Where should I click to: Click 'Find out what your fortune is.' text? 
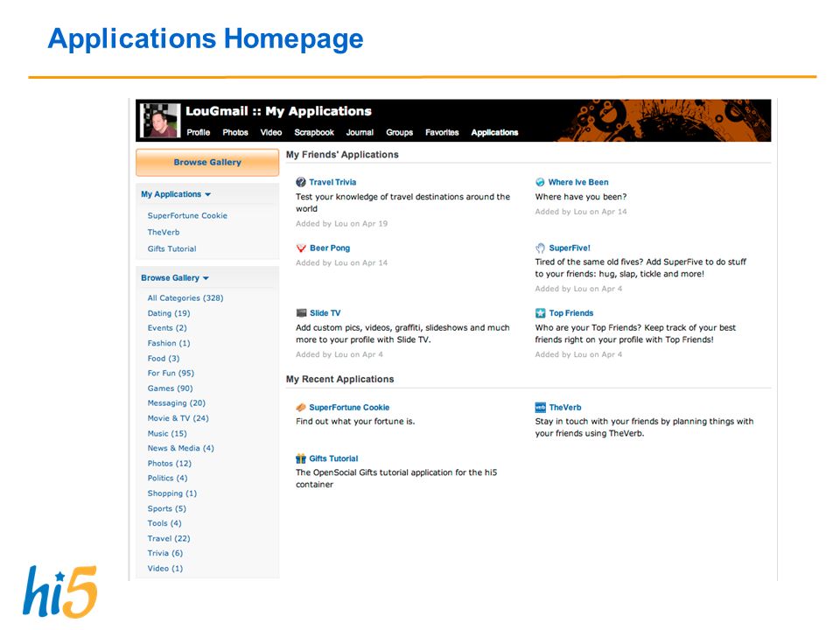[355, 421]
